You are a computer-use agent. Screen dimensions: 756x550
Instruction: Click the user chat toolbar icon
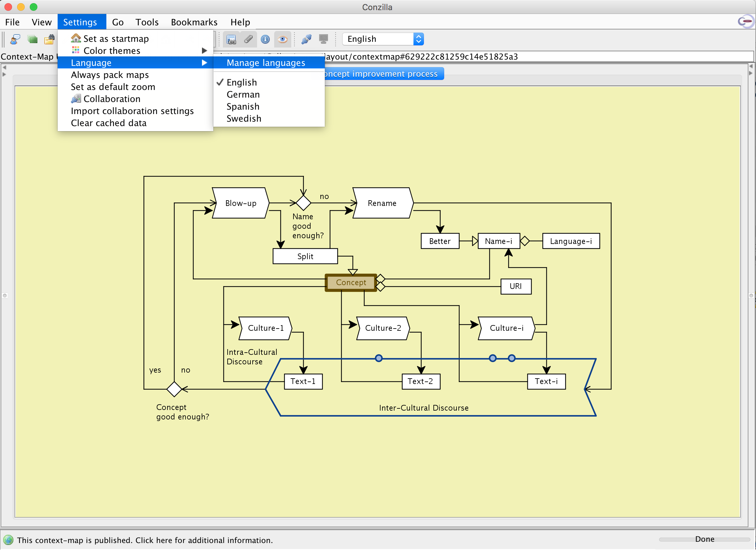(x=15, y=39)
